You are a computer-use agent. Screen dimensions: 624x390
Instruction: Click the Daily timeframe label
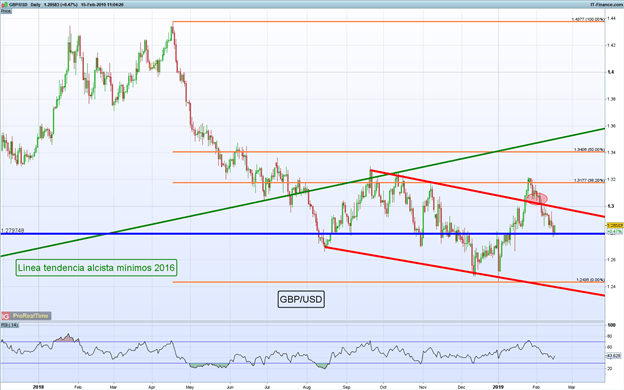click(36, 5)
